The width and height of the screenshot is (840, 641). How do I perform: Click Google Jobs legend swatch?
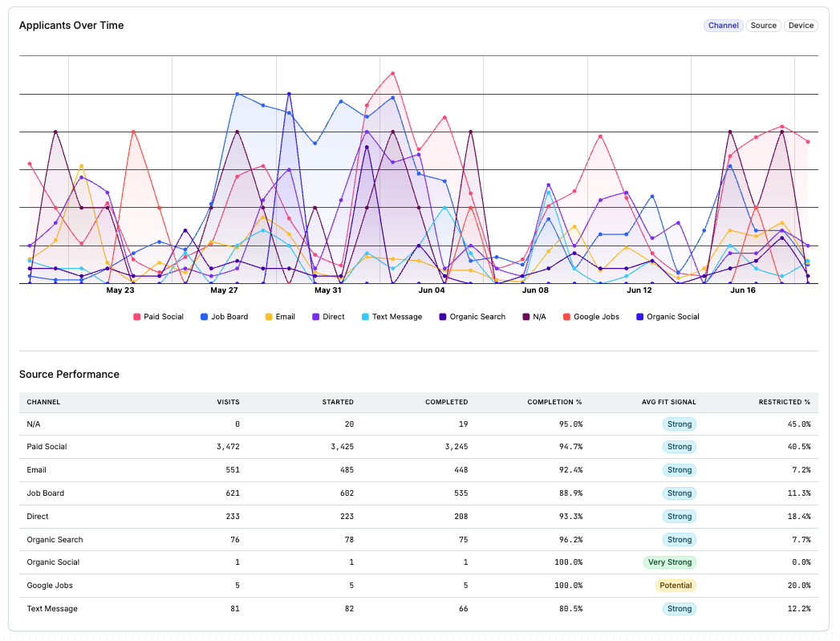click(566, 317)
